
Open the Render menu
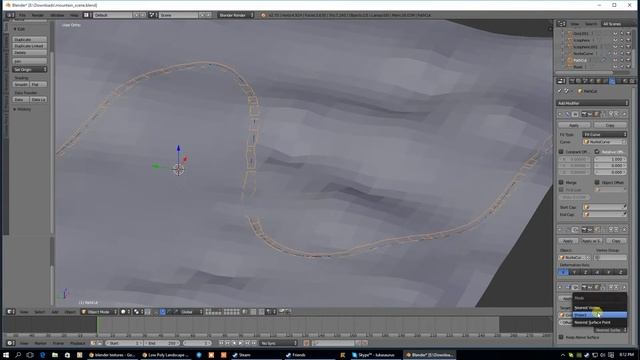38,15
